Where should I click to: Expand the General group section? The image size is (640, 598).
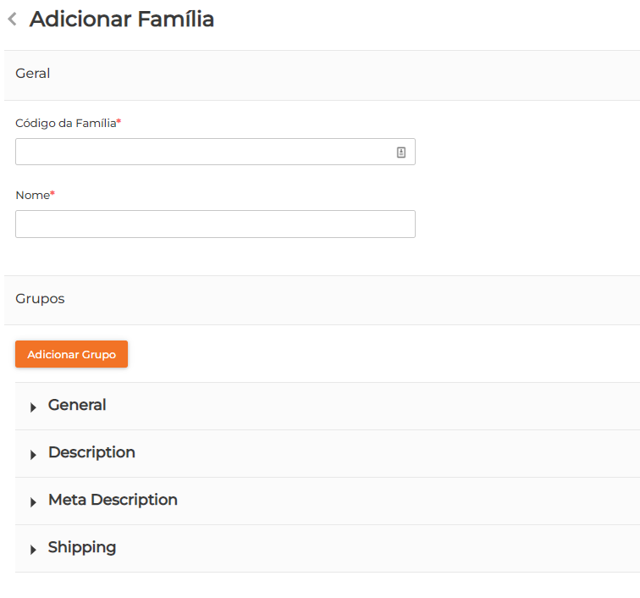pos(77,405)
